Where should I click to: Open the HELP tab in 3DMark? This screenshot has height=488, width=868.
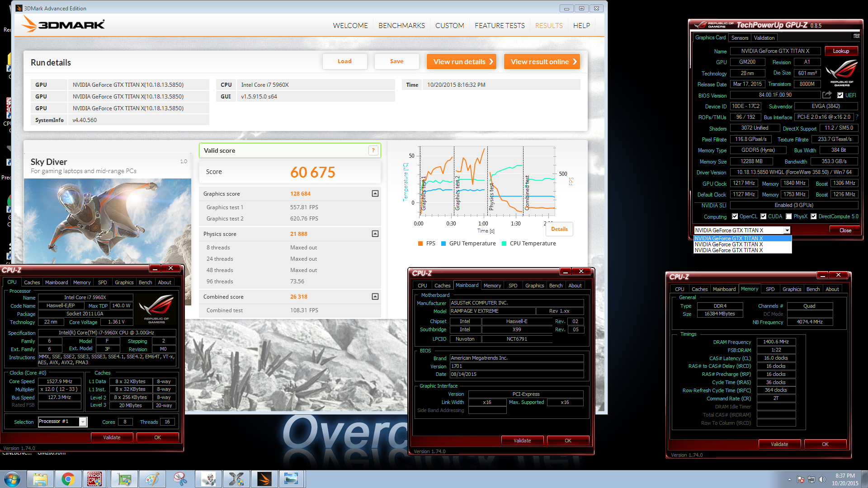pos(581,26)
